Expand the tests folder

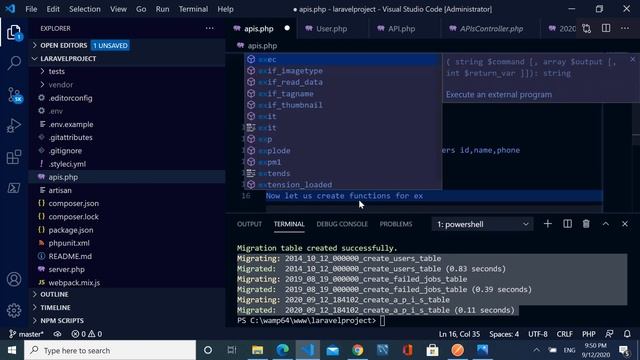coord(127,71)
